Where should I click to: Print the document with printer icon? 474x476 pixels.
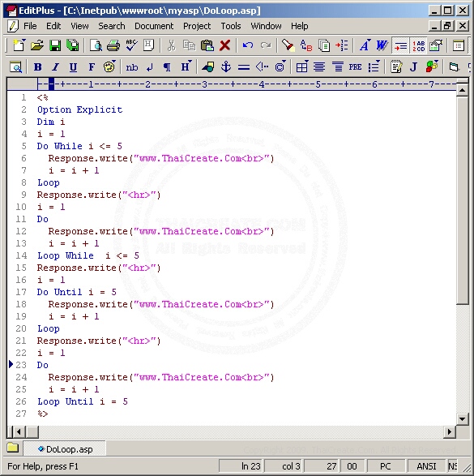click(x=113, y=45)
